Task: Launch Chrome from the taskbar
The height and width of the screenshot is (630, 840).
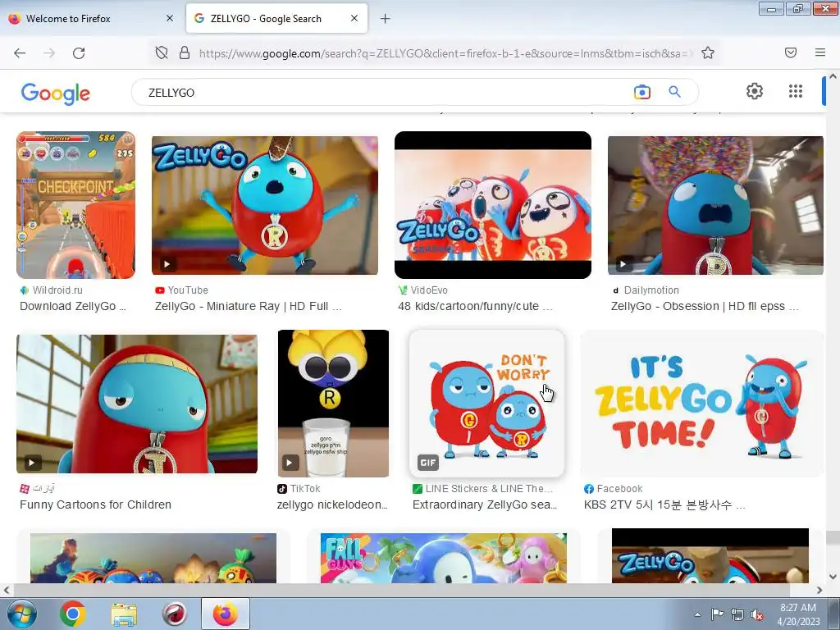Action: point(73,614)
